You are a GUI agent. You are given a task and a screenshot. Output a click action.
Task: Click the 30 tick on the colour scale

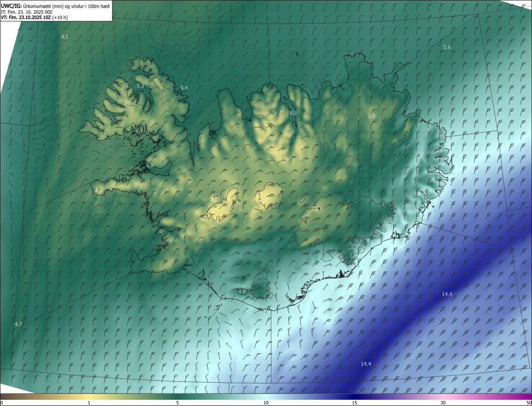tap(443, 403)
